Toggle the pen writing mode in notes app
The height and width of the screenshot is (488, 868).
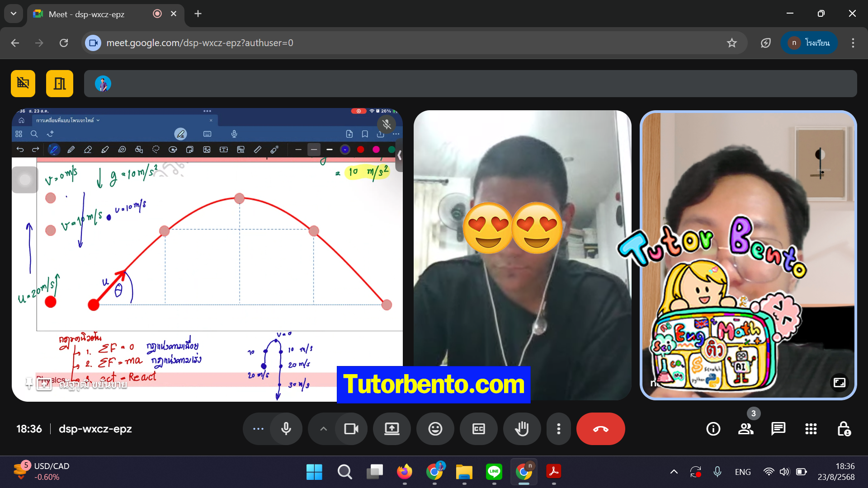click(x=180, y=134)
